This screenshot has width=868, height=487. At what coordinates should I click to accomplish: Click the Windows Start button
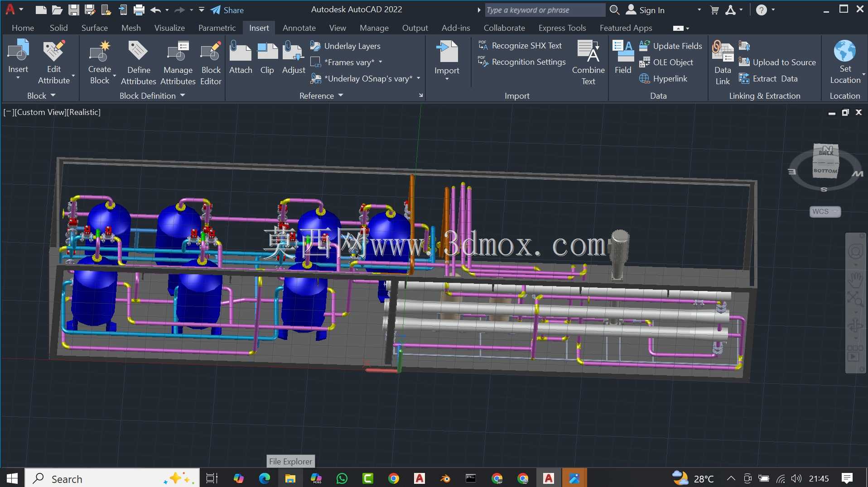[x=12, y=478]
